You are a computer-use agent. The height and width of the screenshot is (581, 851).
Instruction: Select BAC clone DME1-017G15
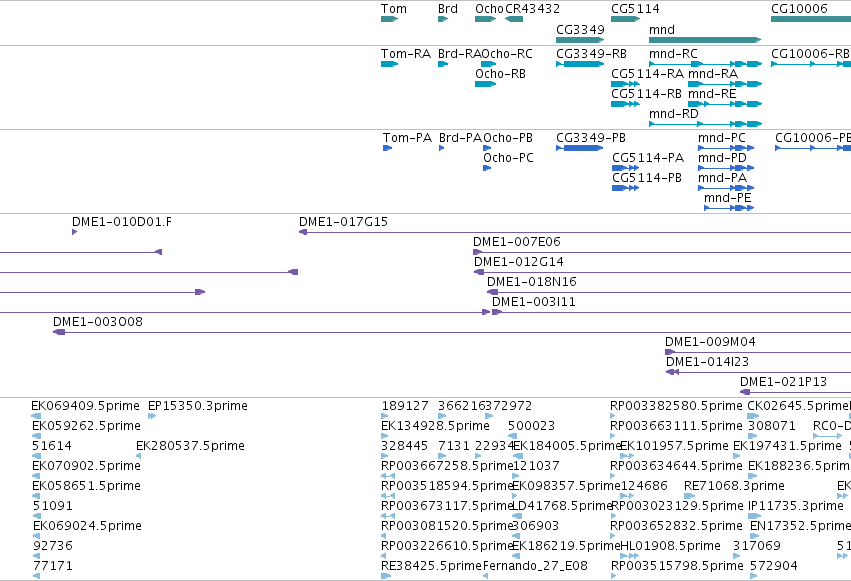[575, 232]
